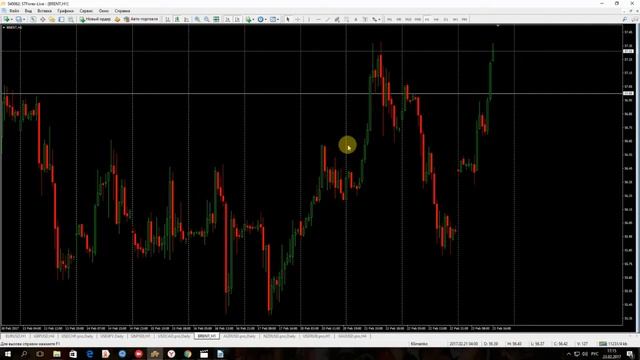Click the connection status in status bar
Image resolution: width=640 pixels, height=360 pixels.
[x=613, y=344]
